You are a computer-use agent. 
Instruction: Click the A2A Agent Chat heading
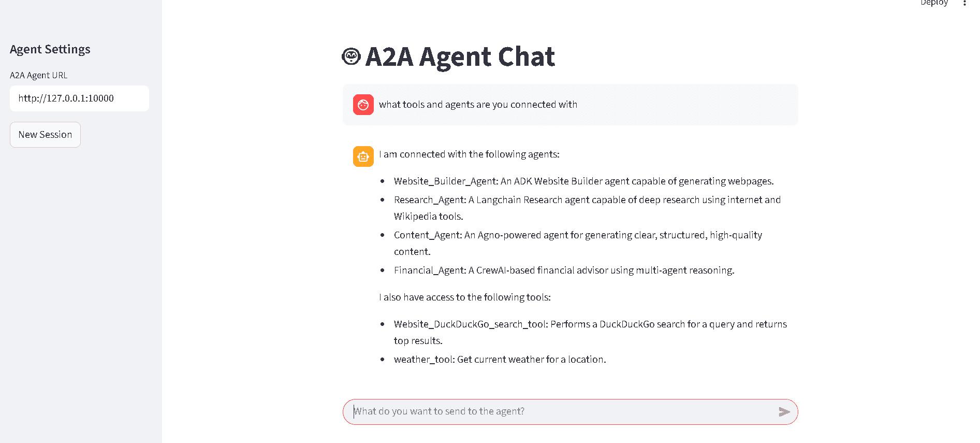(460, 57)
